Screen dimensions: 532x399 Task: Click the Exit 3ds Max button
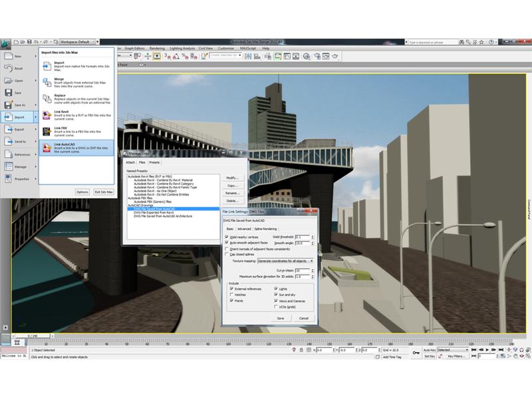(104, 192)
